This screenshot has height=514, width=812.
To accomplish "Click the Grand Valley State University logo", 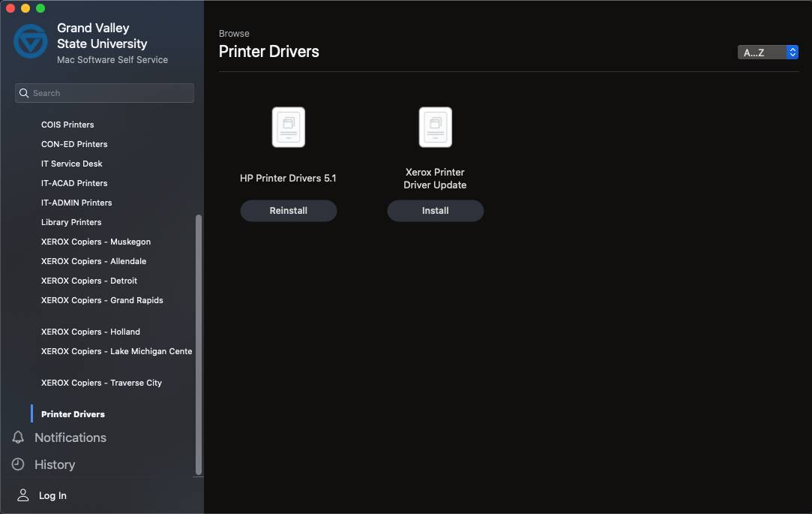I will point(31,41).
